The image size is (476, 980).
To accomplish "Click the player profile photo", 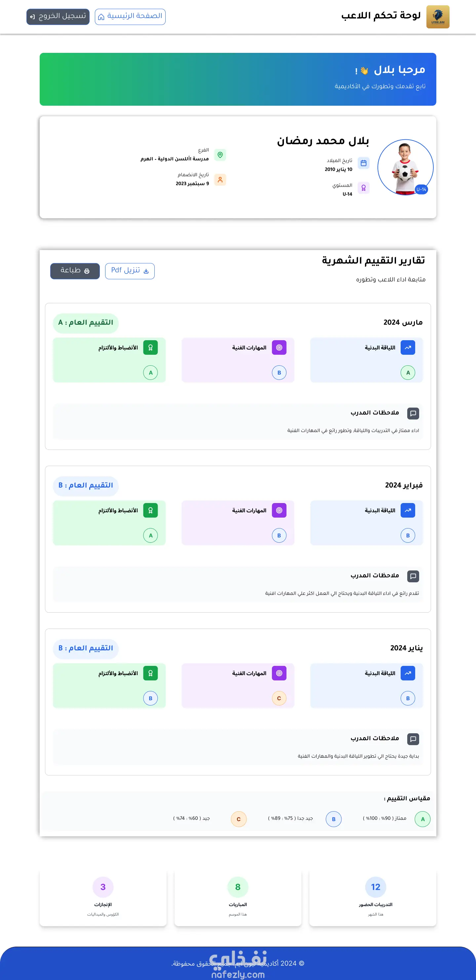I will [405, 167].
